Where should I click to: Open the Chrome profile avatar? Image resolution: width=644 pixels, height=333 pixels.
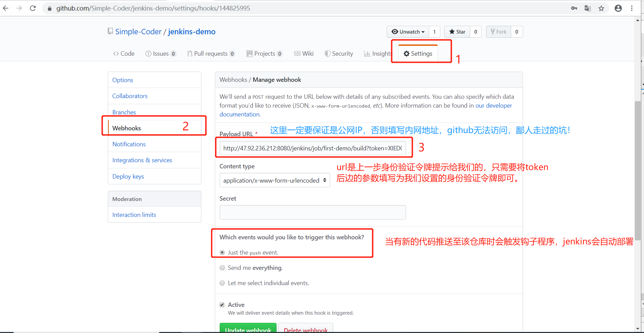618,8
